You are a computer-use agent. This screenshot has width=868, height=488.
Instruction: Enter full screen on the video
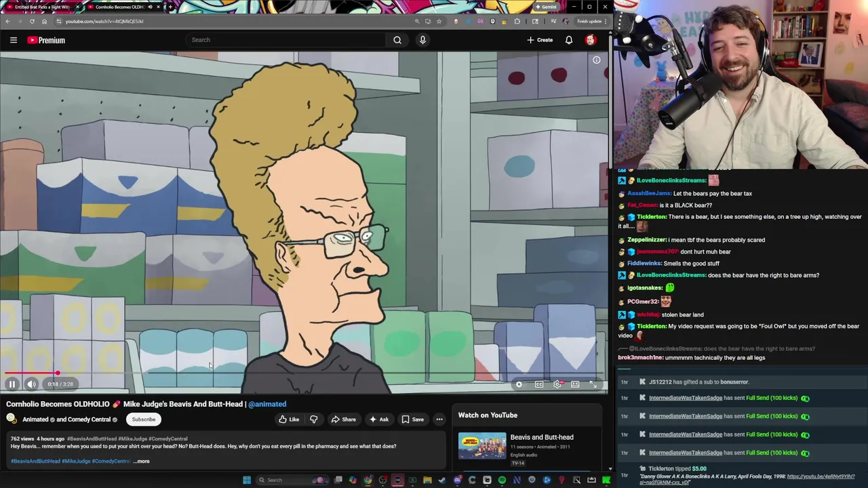pos(593,384)
